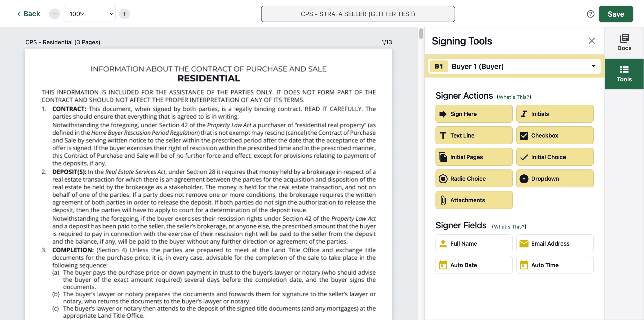Click the 1/13 page counter

pos(386,42)
